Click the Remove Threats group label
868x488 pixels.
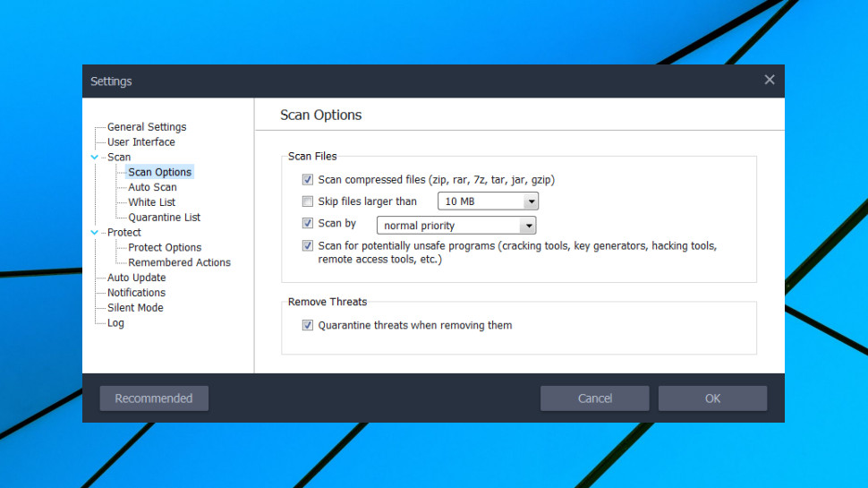[328, 302]
